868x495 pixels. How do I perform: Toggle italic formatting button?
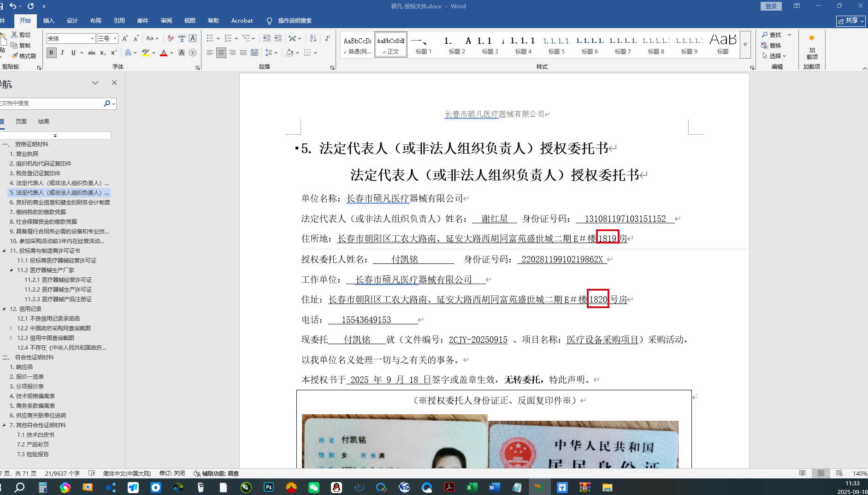pos(62,53)
